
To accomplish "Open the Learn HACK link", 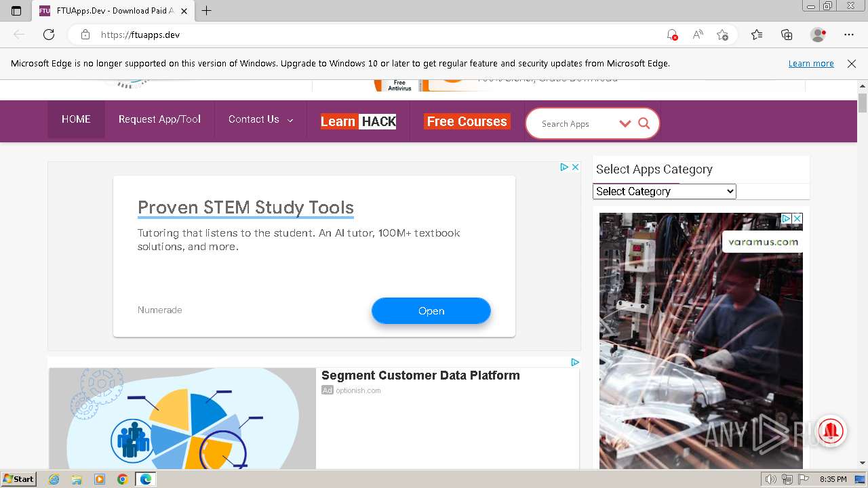I will coord(358,121).
